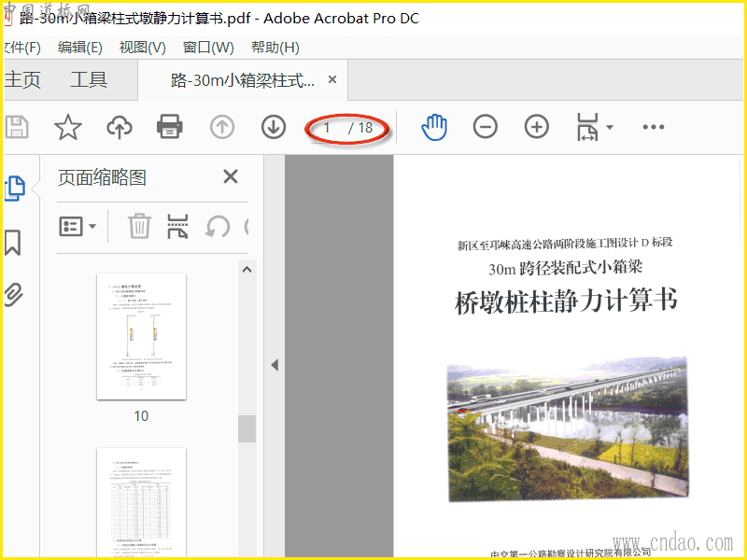Open thumbnail options menu dropdown
747x560 pixels.
[78, 226]
